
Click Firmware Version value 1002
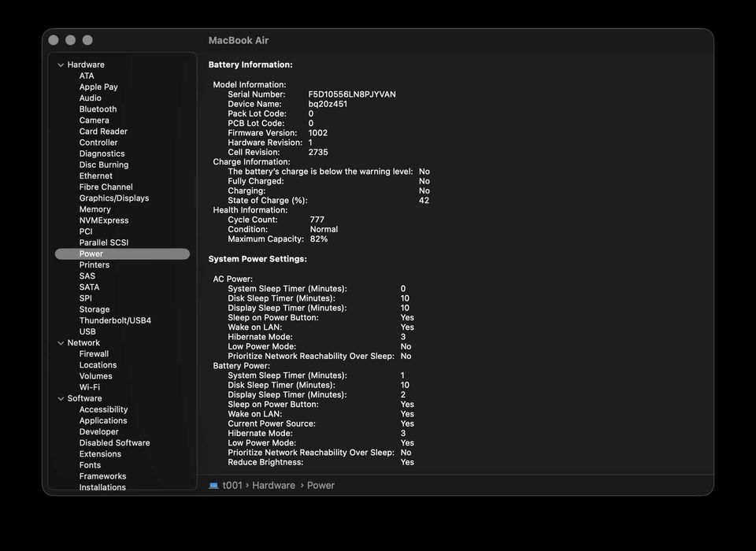coord(317,133)
